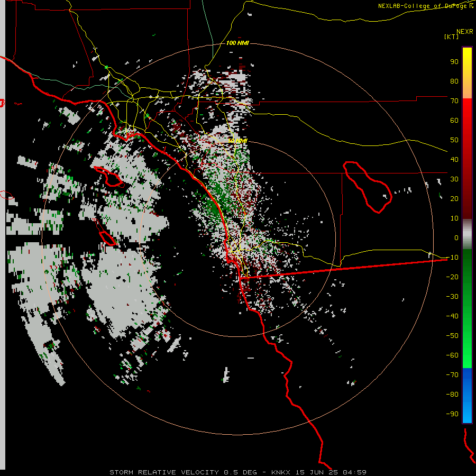Click the -30 value on velocity scale
This screenshot has height=476, width=476.
pos(452,297)
